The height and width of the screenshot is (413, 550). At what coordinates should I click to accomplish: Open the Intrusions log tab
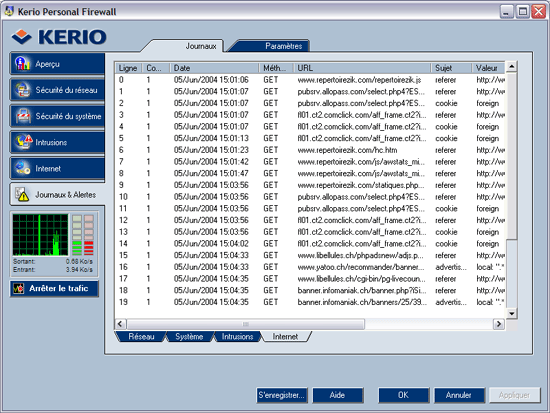(x=237, y=337)
